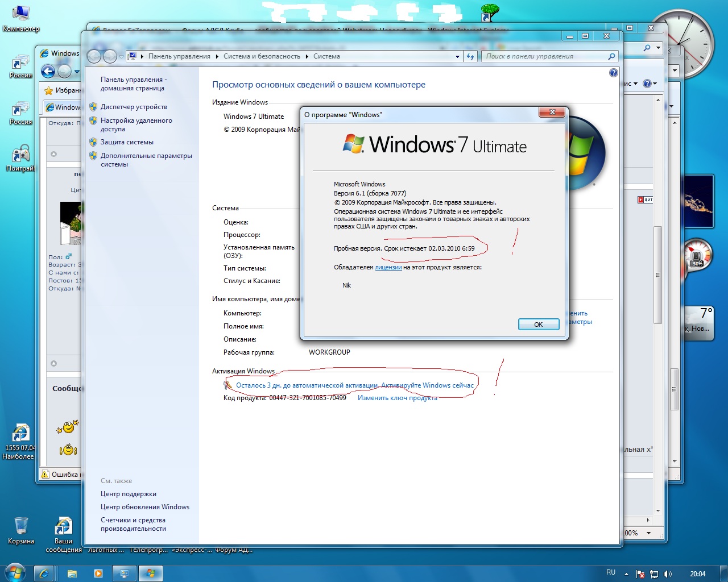Open Дополнительные параметры системы

click(146, 160)
